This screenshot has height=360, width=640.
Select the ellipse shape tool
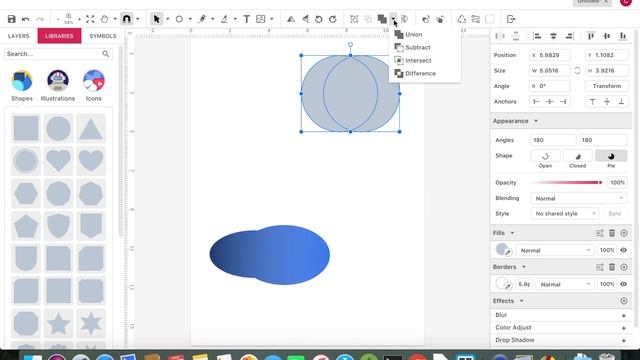[179, 19]
